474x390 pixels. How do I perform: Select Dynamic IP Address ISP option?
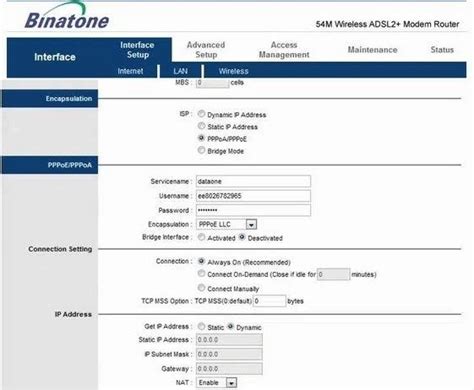point(201,114)
